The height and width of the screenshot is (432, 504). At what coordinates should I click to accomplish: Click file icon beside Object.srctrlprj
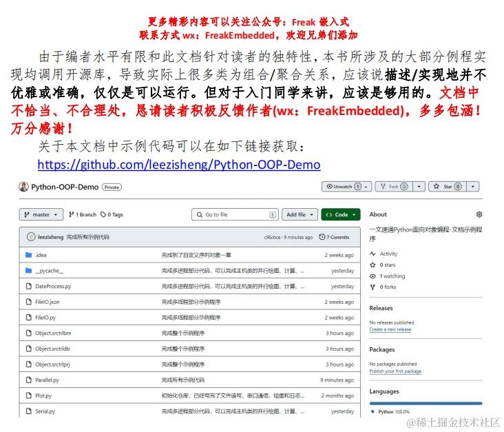tap(29, 364)
